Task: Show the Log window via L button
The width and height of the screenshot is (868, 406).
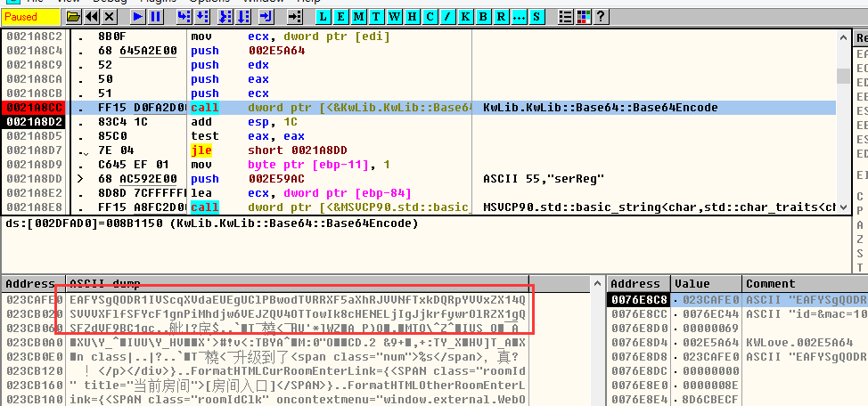Action: (323, 17)
